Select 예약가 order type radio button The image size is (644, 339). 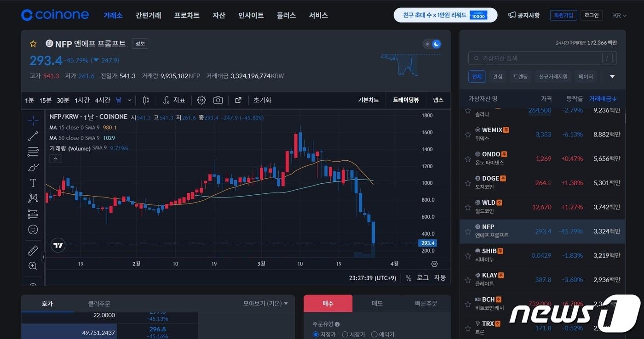(374, 334)
